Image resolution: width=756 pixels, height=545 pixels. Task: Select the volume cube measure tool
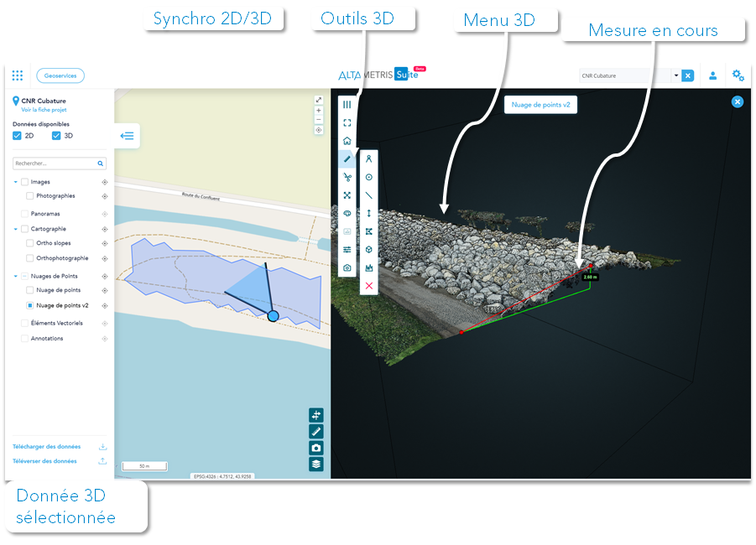pos(369,250)
